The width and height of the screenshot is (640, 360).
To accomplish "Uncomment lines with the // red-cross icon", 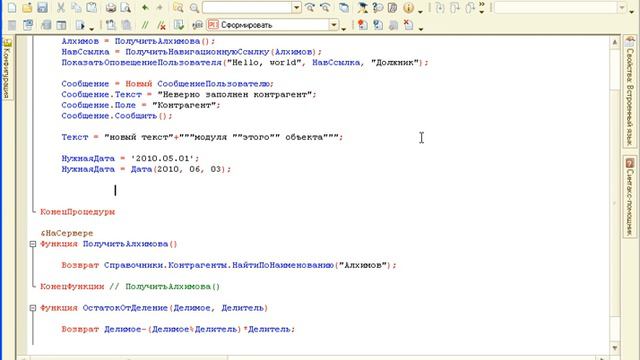I will click(x=162, y=25).
